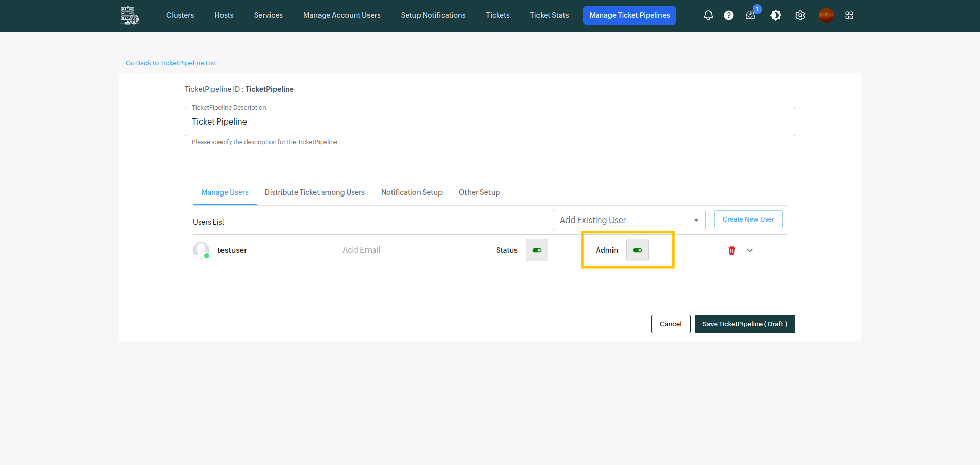Open the help question mark icon
This screenshot has width=980, height=465.
point(729,15)
